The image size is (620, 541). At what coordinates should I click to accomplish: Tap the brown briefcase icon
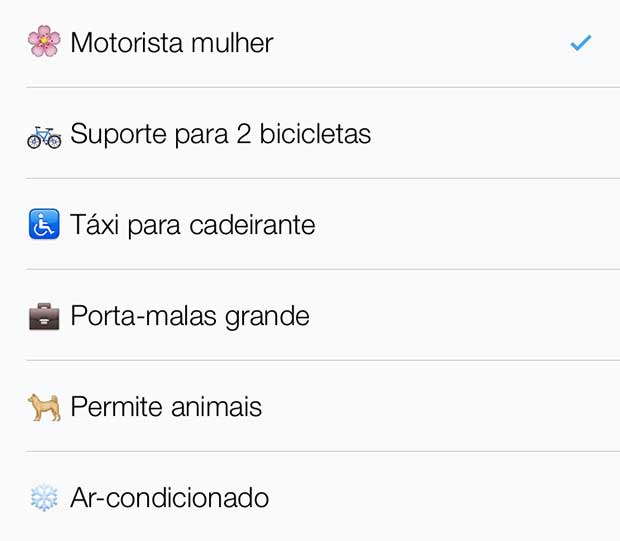point(44,316)
